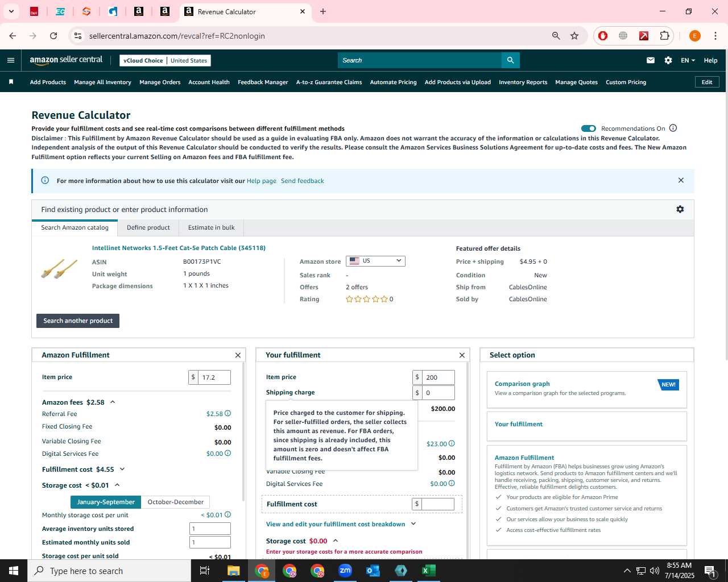The width and height of the screenshot is (728, 582).
Task: Open File Explorer from the taskbar
Action: 234,571
